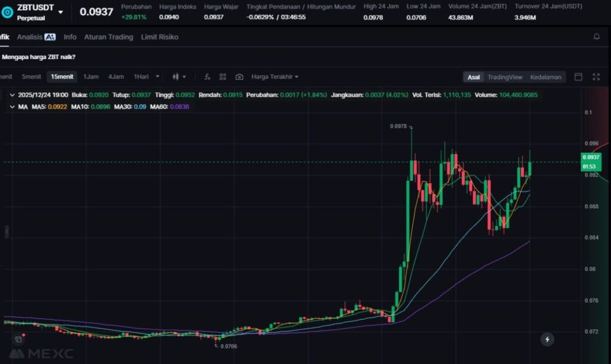Expand more timeframes after 1Hari
Viewport: 611px width, 364px height.
pyautogui.click(x=158, y=77)
